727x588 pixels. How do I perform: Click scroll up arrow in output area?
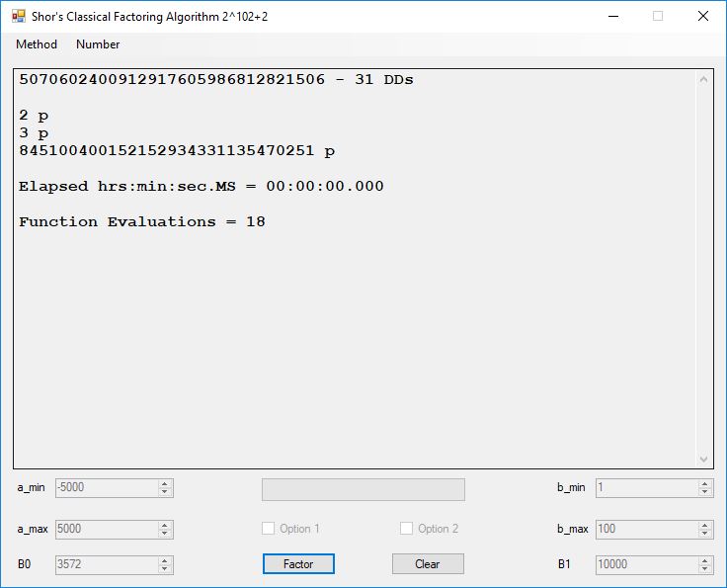pyautogui.click(x=703, y=80)
